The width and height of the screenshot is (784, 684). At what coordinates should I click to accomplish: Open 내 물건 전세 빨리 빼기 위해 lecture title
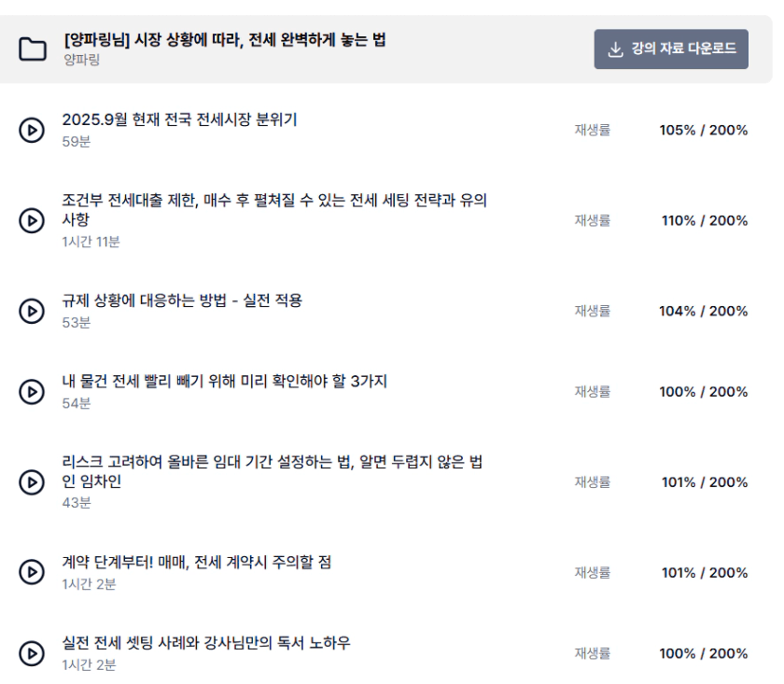tap(225, 381)
